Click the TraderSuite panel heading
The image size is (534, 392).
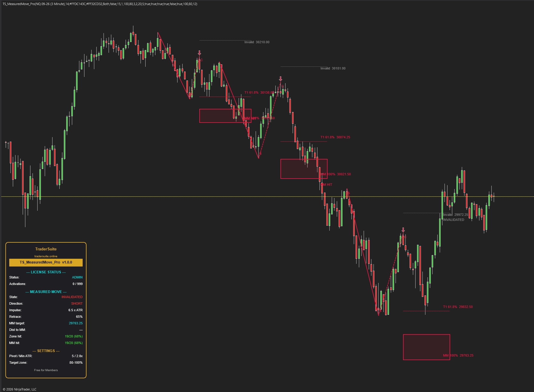pyautogui.click(x=46, y=249)
